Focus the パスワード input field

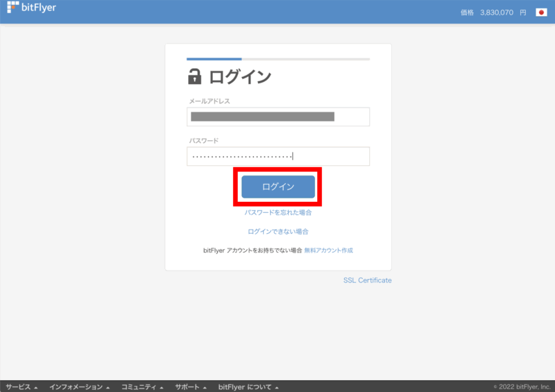click(x=277, y=156)
